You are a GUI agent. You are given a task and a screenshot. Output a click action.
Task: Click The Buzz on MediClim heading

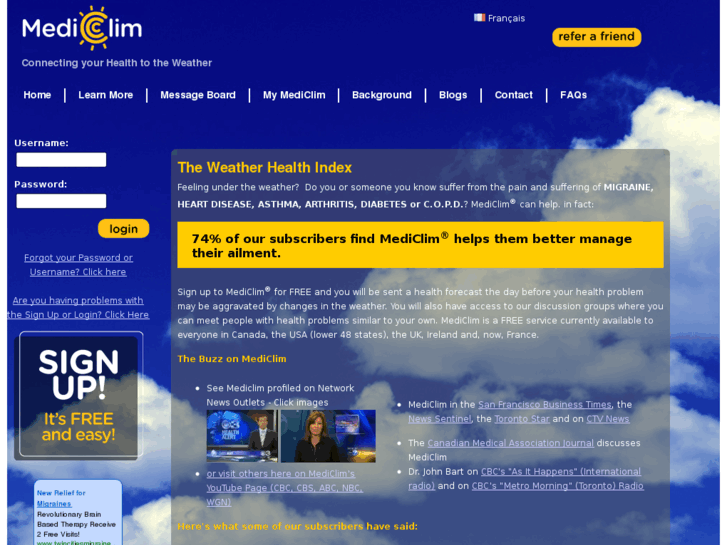coord(232,359)
